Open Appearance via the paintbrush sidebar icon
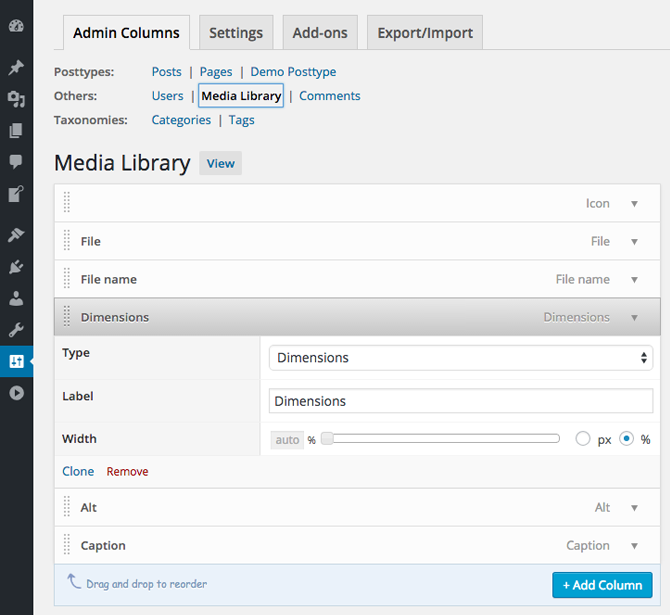670x615 pixels. [x=16, y=235]
